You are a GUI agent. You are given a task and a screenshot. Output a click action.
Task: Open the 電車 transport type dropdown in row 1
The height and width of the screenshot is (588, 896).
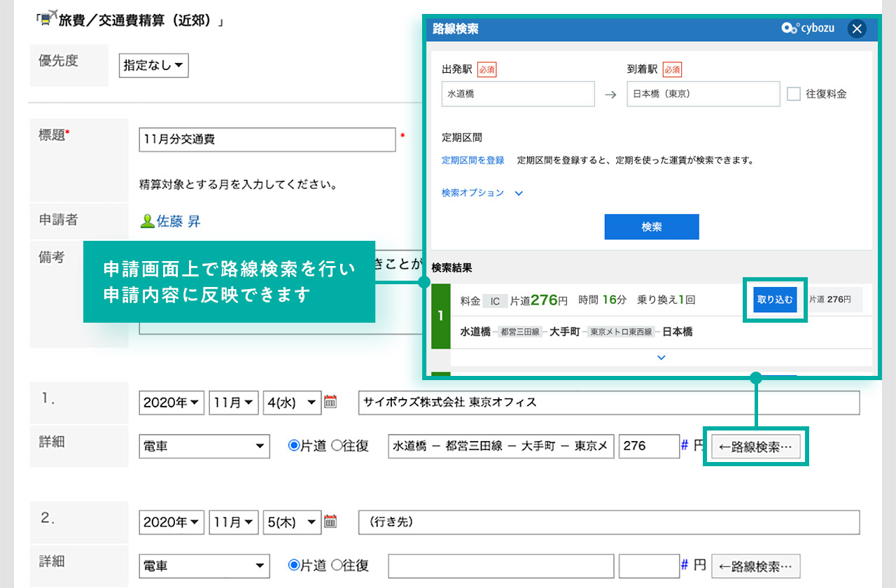(x=204, y=446)
